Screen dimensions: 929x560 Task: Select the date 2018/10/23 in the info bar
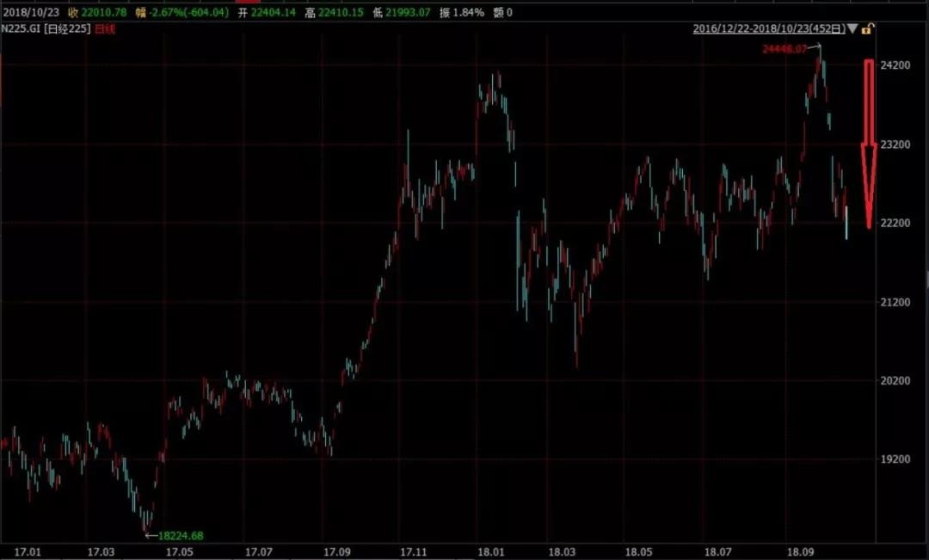[31, 12]
